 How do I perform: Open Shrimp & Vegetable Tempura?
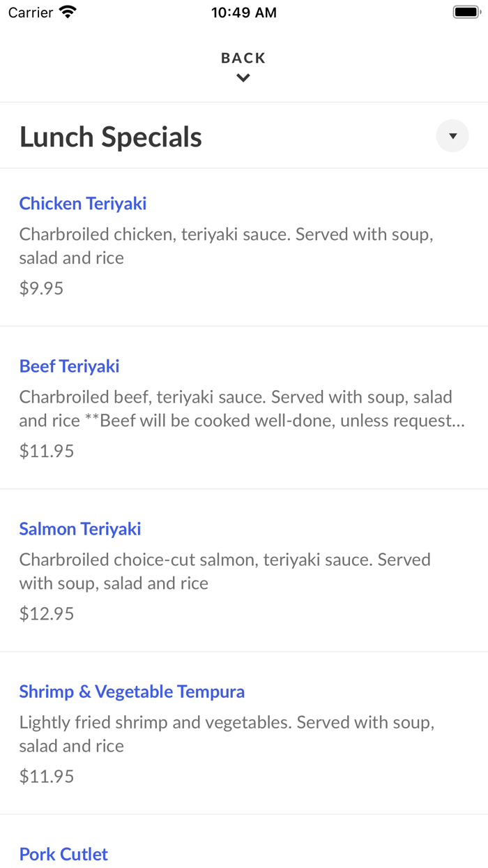point(132,691)
